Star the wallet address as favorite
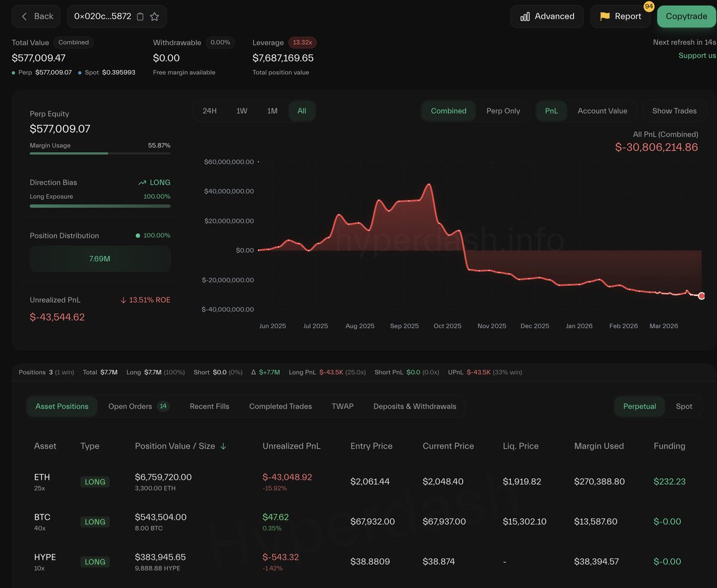 point(154,17)
